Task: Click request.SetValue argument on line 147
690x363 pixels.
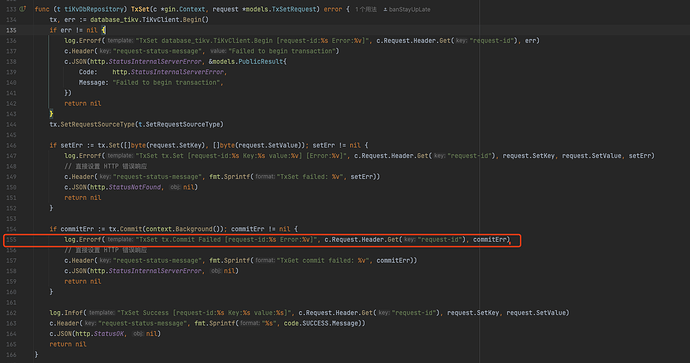Action: point(591,155)
